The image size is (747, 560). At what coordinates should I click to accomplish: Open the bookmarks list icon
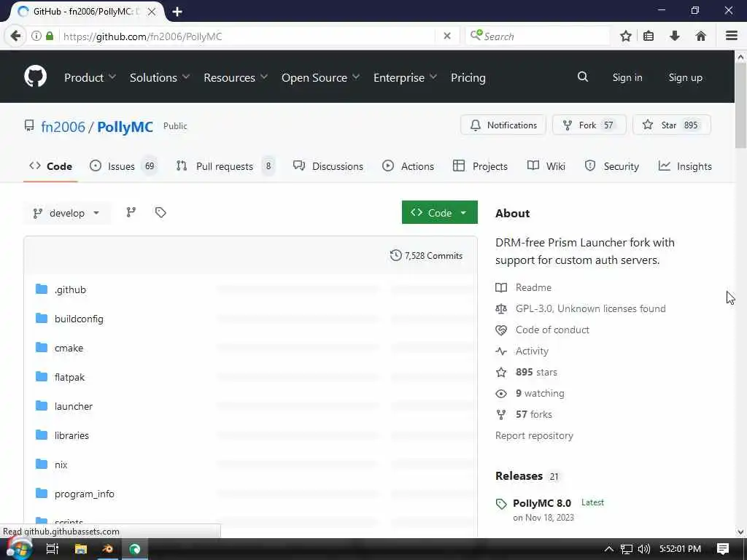649,36
